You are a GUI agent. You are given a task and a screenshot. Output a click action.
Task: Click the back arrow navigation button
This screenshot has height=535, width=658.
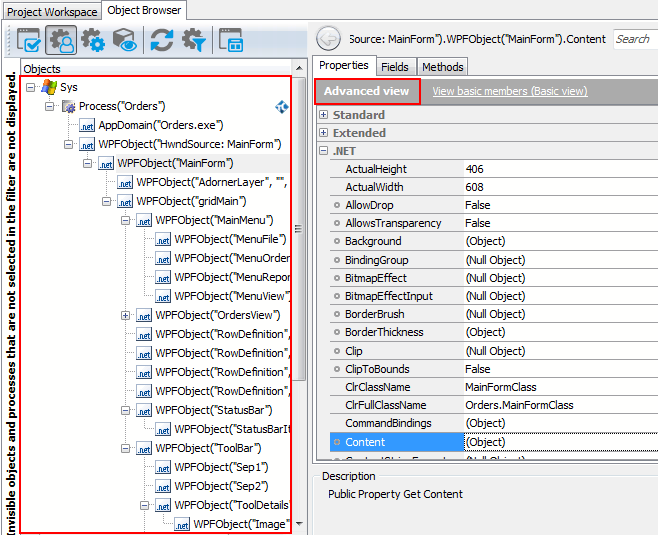click(x=327, y=39)
